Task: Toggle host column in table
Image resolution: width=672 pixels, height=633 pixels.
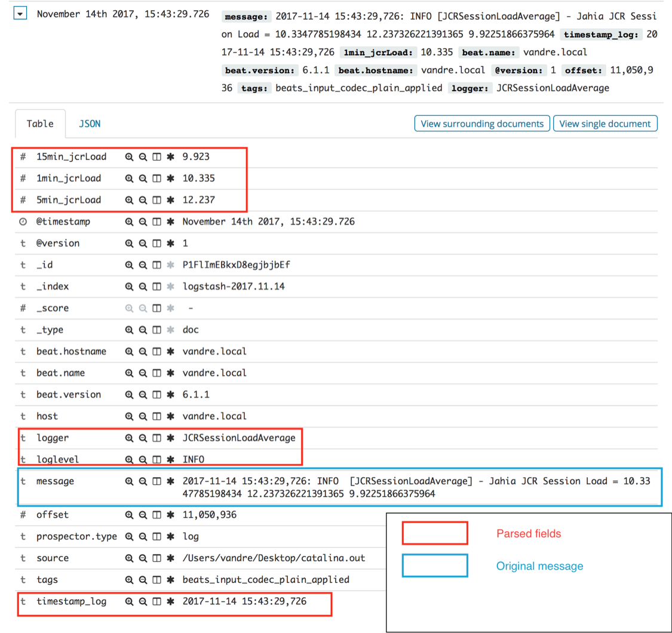Action: [157, 416]
